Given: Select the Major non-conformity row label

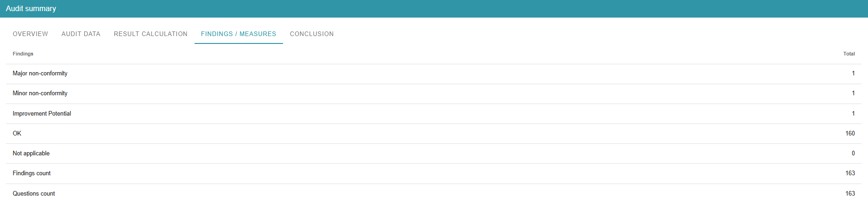Looking at the screenshot, I should 40,74.
